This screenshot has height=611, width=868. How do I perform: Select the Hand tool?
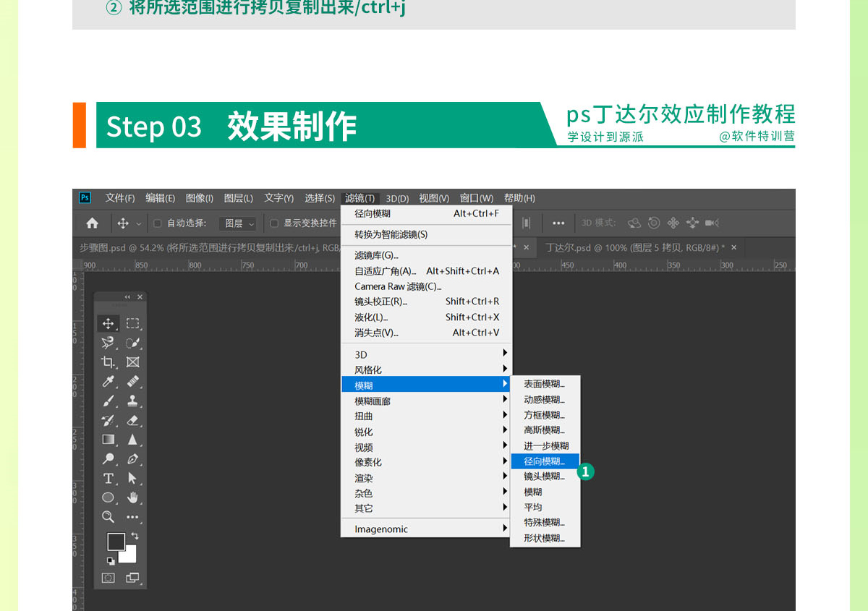[x=132, y=497]
